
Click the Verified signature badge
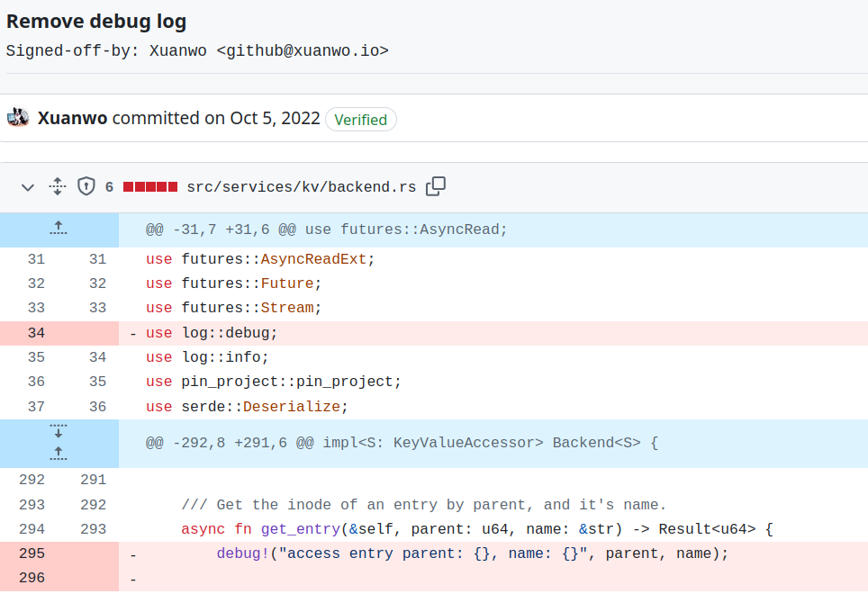(x=360, y=120)
